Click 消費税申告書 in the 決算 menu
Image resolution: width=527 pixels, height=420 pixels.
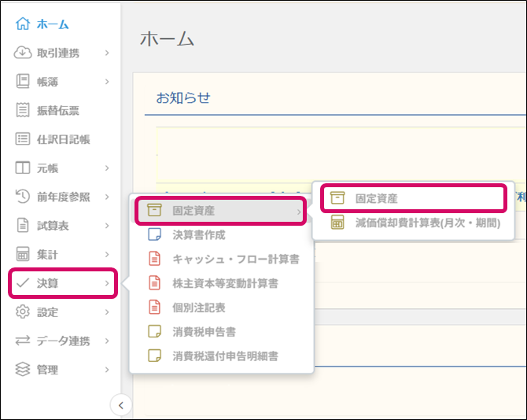click(204, 332)
